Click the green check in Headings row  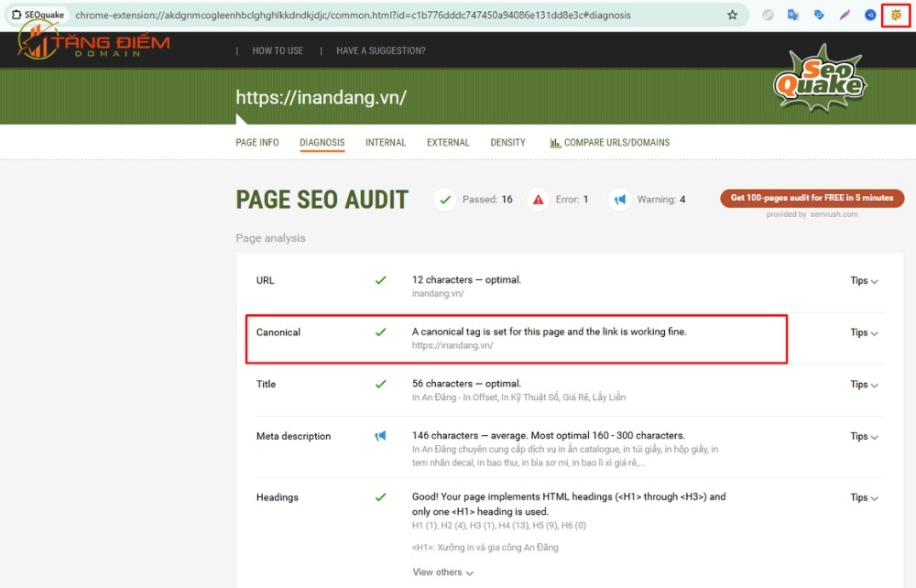381,497
